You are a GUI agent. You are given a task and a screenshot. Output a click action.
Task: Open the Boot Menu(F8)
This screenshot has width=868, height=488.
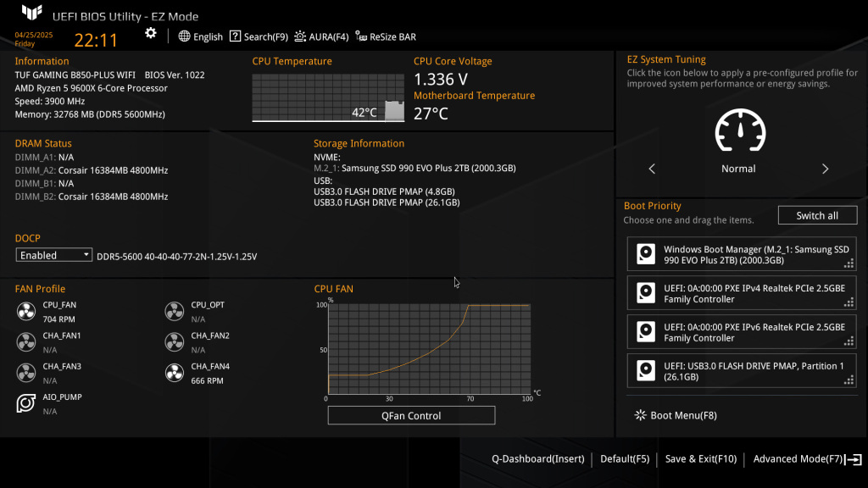(x=676, y=415)
